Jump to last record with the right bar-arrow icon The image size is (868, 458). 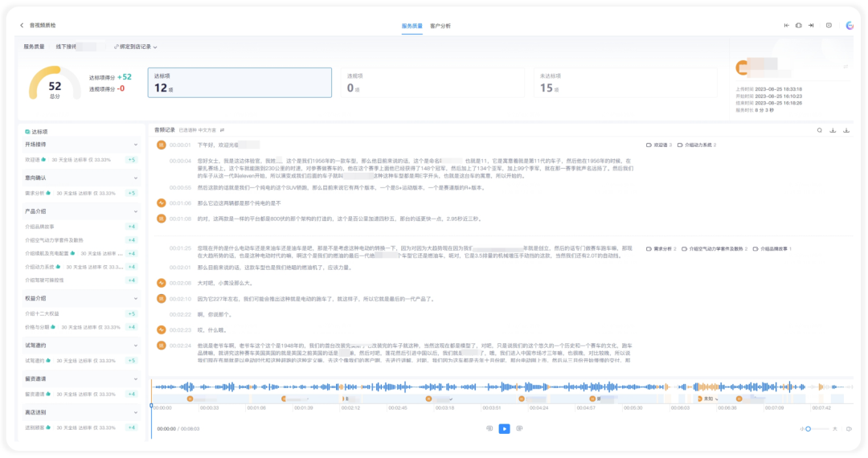coord(811,26)
